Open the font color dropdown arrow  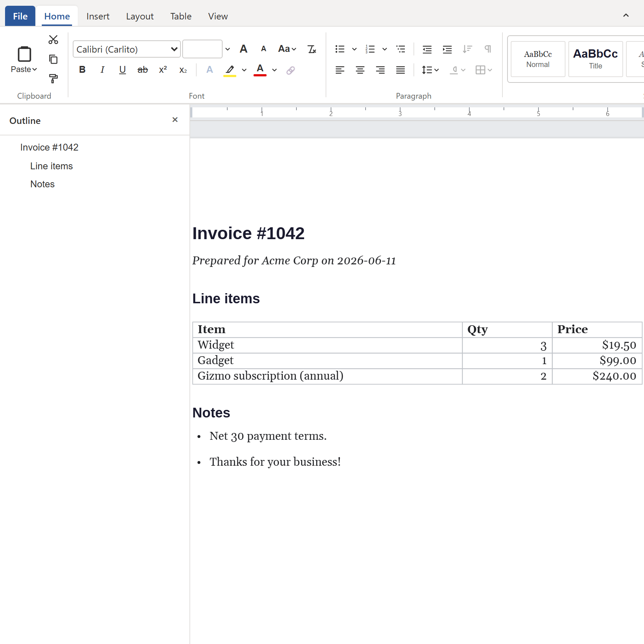pos(274,70)
